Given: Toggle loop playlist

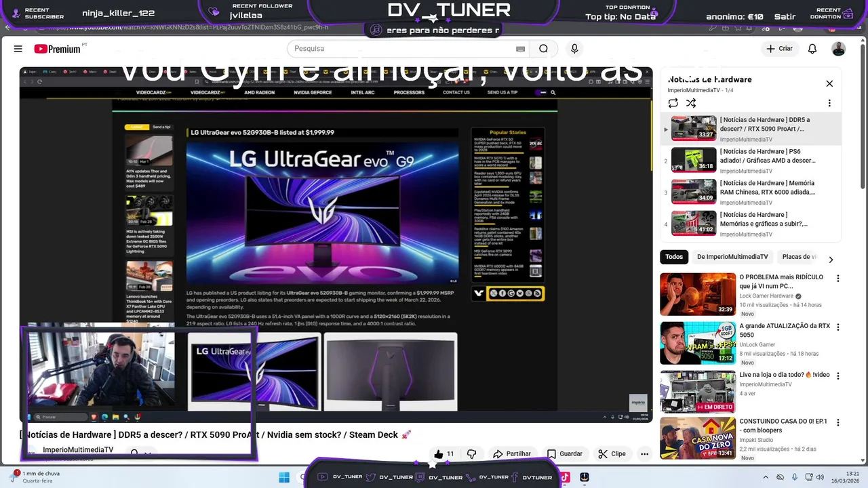Looking at the screenshot, I should 673,103.
